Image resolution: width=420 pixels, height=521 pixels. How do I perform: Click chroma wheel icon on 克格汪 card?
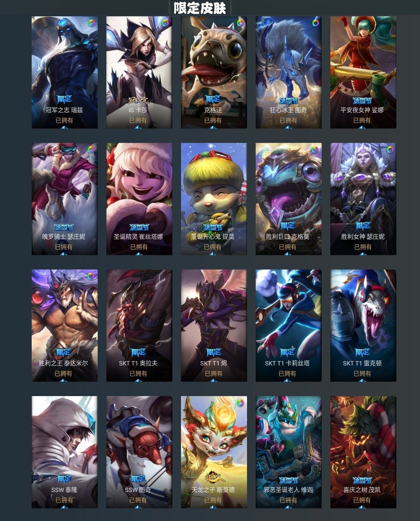[241, 23]
